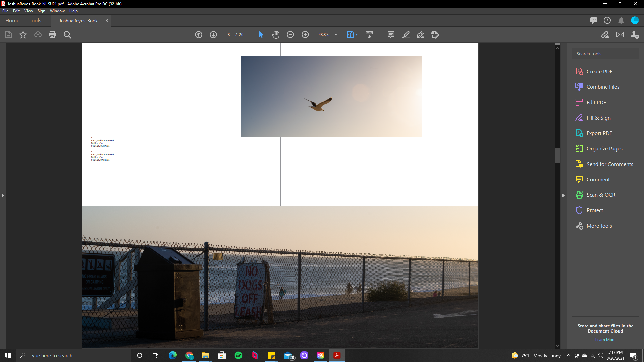Open the View menu
Image resolution: width=644 pixels, height=362 pixels.
coord(29,11)
